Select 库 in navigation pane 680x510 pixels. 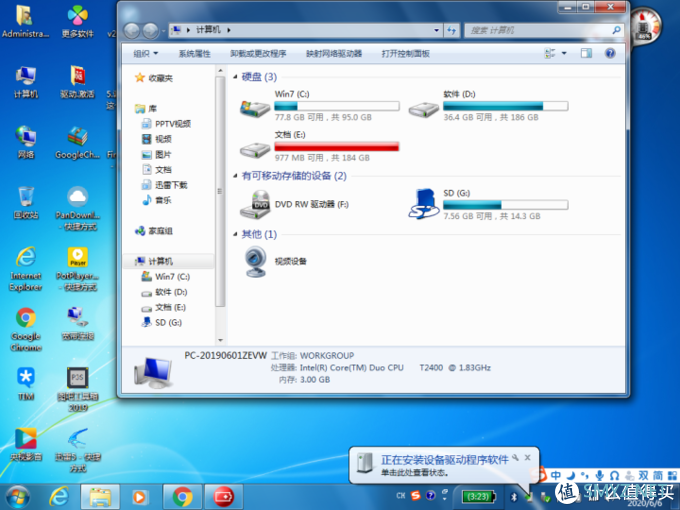152,108
